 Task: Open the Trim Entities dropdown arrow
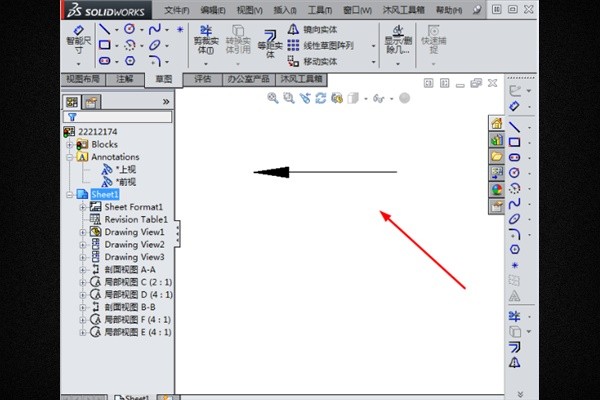(206, 64)
